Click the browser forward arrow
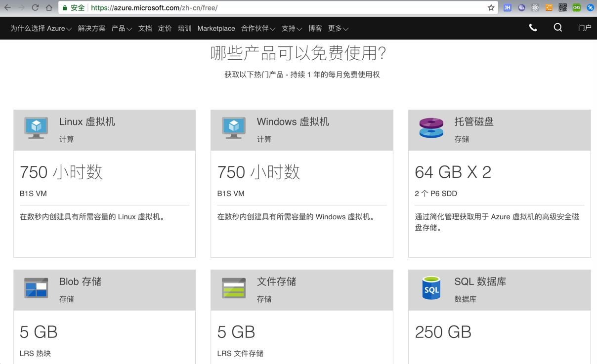Screen dimensions: 597x364 21,7
